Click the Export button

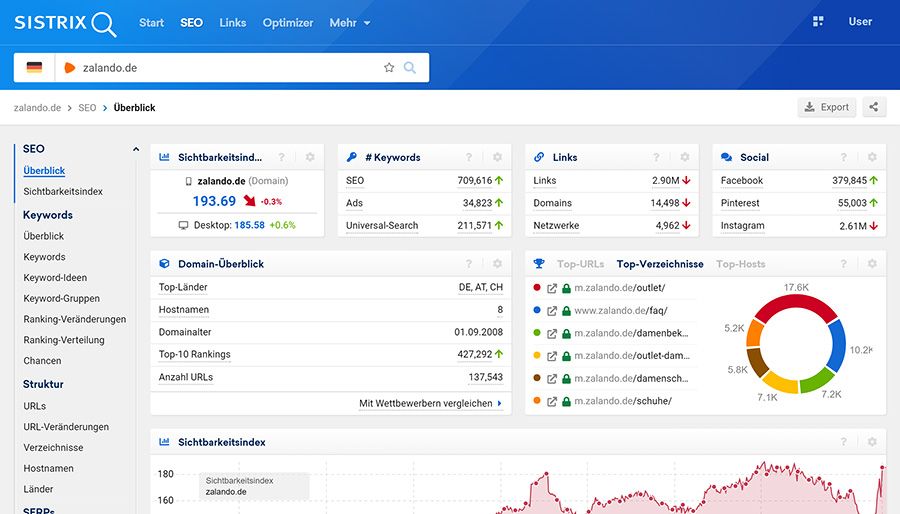click(x=826, y=107)
